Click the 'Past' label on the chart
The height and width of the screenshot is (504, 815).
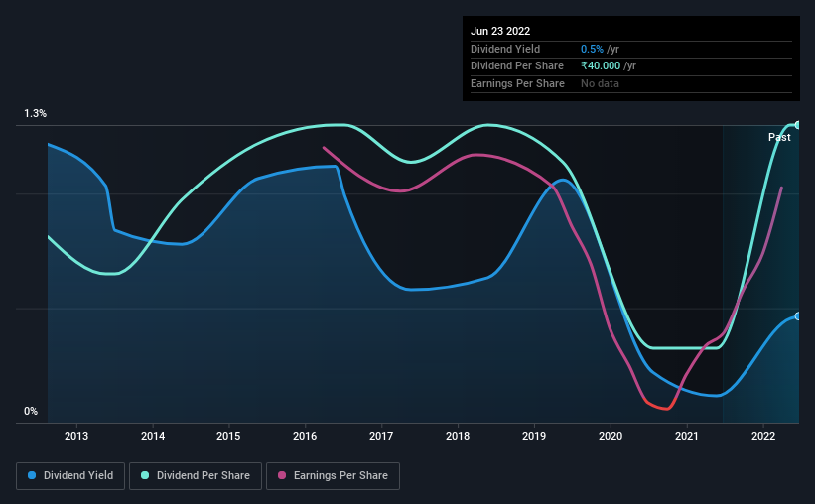[779, 137]
